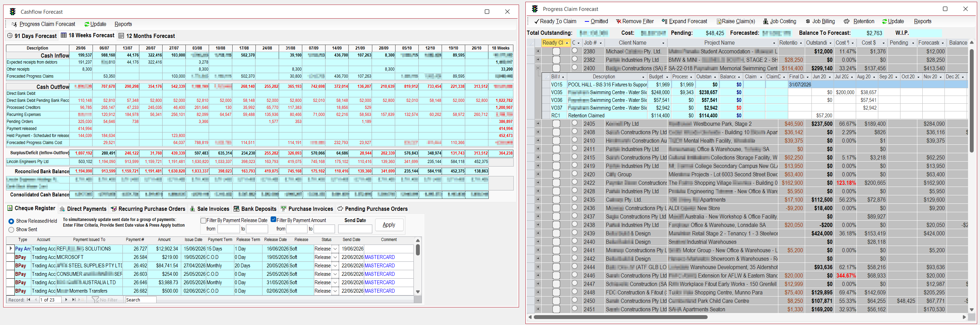
Task: Click the Release Date column header
Action: point(276,240)
